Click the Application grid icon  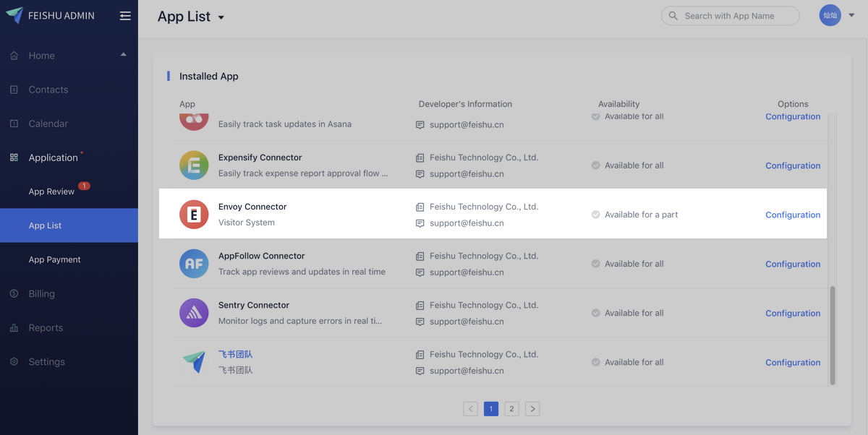pyautogui.click(x=14, y=158)
